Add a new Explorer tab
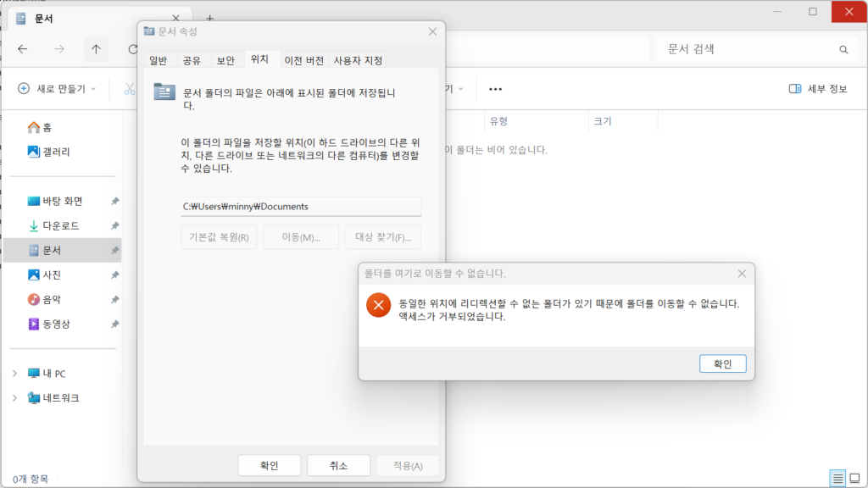The height and width of the screenshot is (488, 868). point(210,19)
